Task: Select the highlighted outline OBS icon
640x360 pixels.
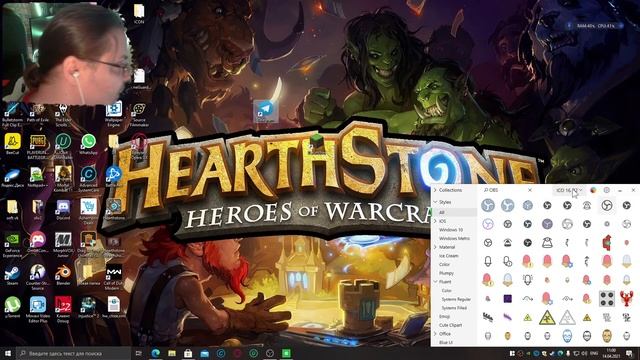Action: point(607,205)
